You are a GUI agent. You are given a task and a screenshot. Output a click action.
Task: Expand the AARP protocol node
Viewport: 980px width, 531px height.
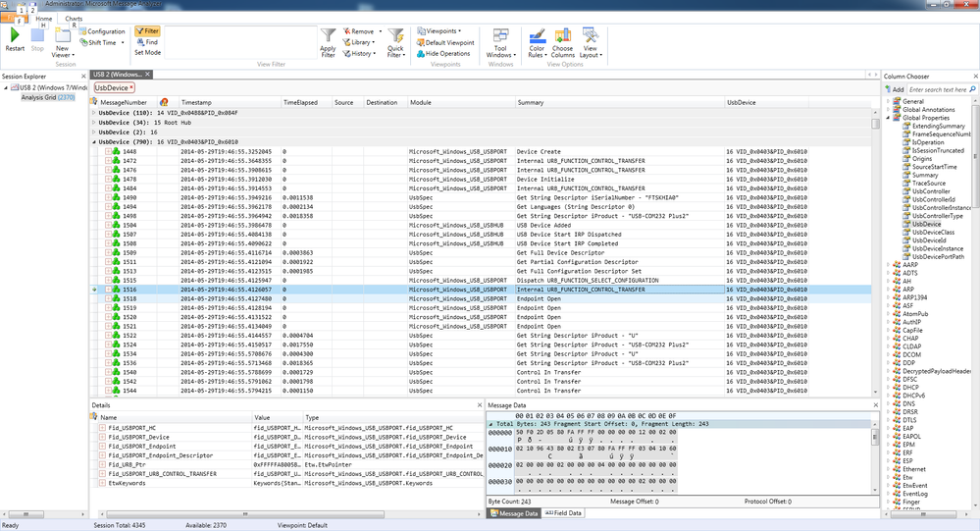click(888, 265)
